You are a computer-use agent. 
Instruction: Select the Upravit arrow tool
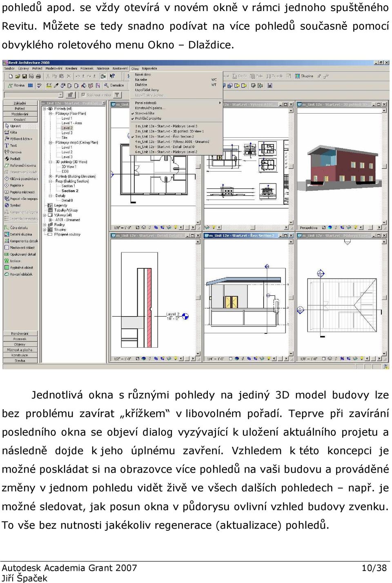point(20,126)
